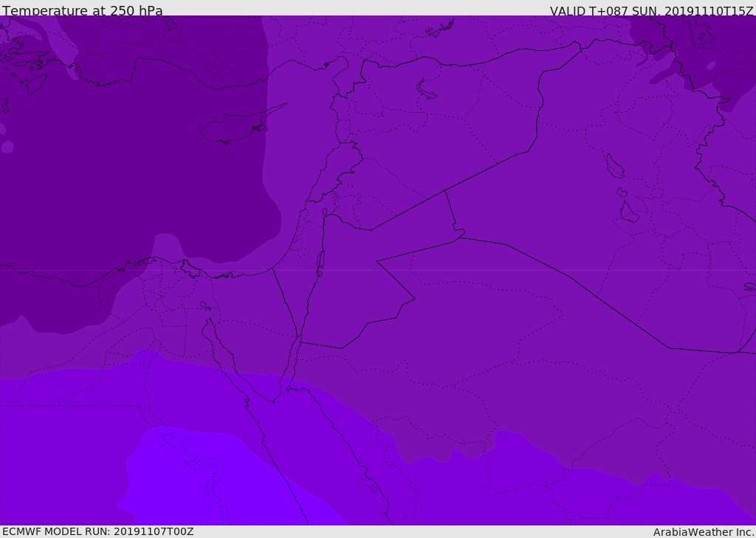Click the ECMWF MODEL RUN label
Image resolution: width=756 pixels, height=538 pixels.
pyautogui.click(x=97, y=531)
